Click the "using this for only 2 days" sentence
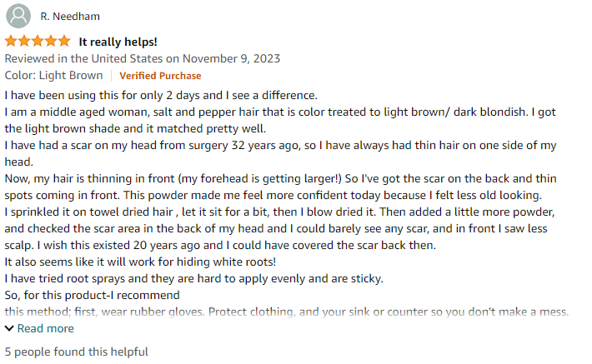The width and height of the screenshot is (592, 364). pos(161,96)
